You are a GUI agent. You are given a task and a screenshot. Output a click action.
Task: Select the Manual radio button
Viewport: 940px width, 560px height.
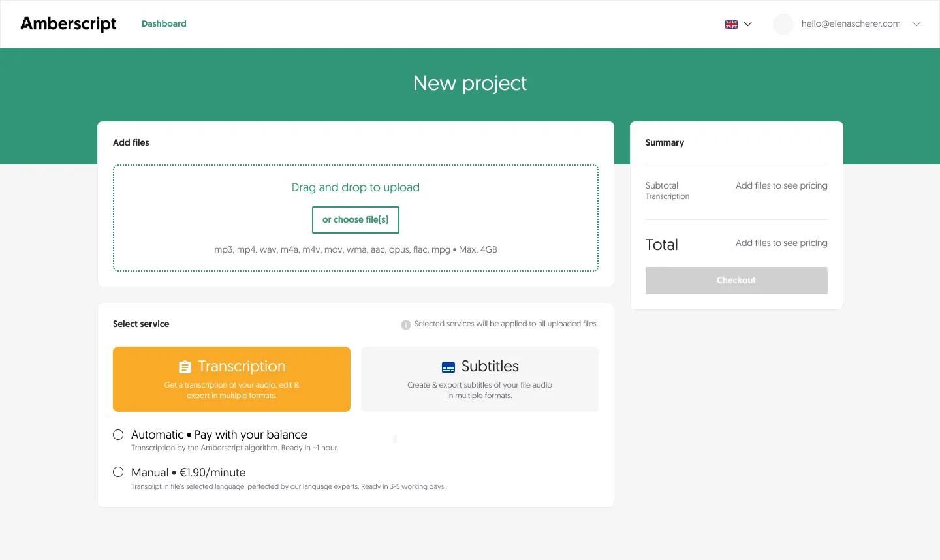click(x=118, y=472)
